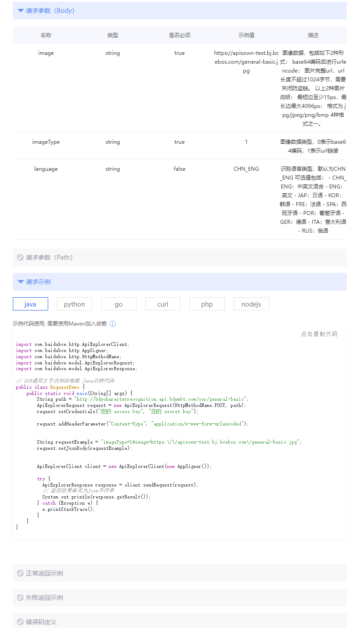Click the import ApiExplorerResponse code line
This screenshot has height=644, width=364.
[x=76, y=368]
